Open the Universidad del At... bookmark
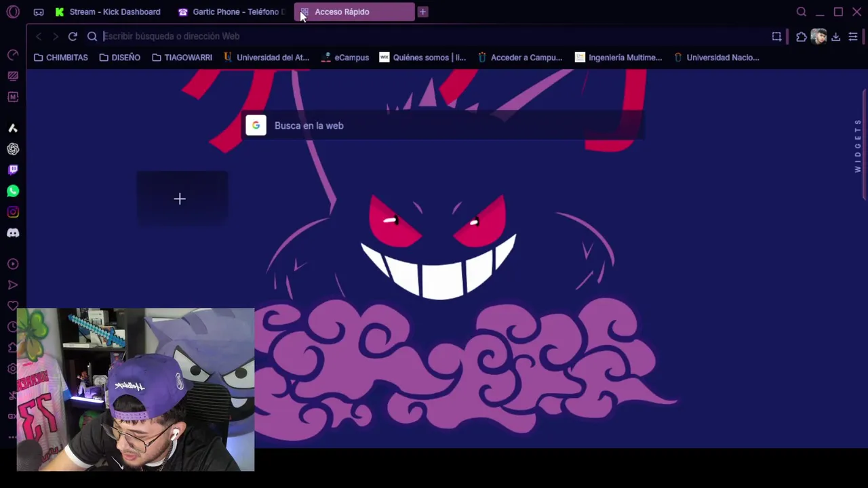868x488 pixels. click(267, 58)
